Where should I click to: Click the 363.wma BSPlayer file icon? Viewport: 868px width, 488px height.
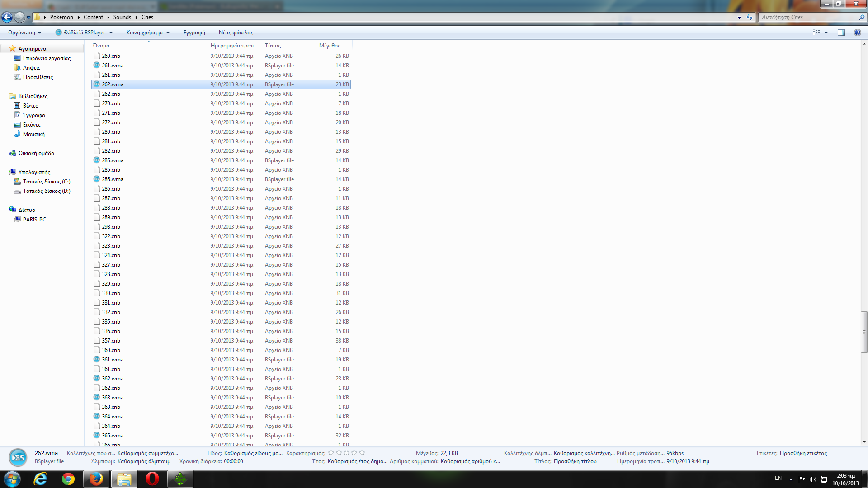pyautogui.click(x=97, y=398)
